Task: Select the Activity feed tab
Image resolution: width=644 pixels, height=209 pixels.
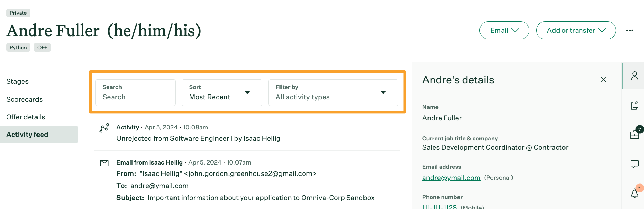Action: pos(27,135)
